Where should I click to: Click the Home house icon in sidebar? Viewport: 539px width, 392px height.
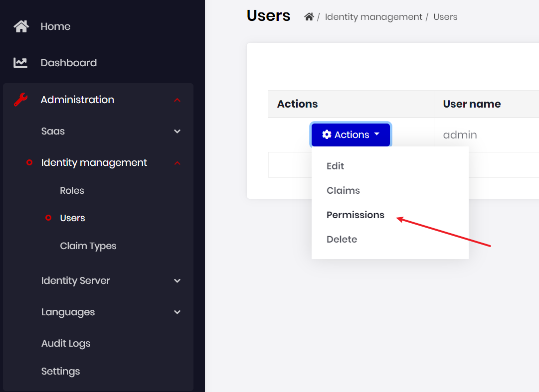point(21,26)
